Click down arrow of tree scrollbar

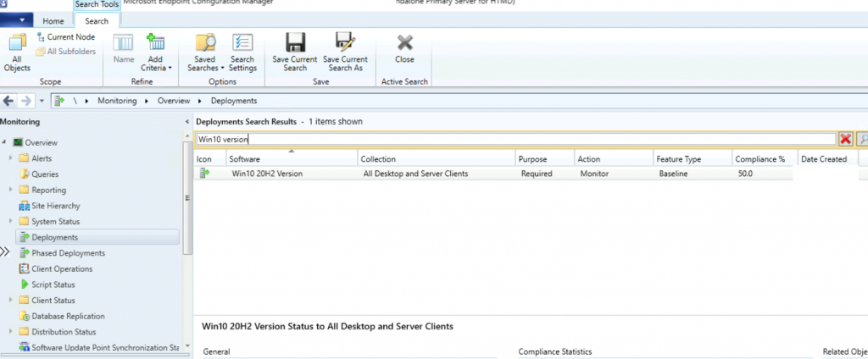187,345
